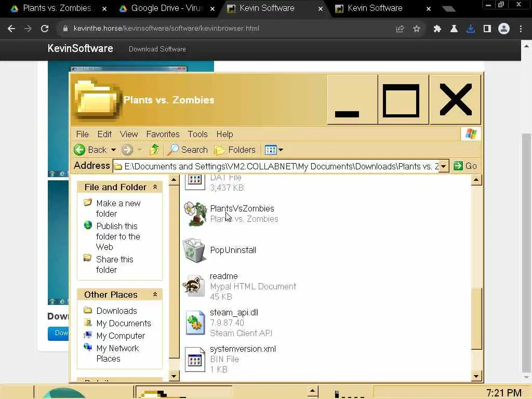The image size is (532, 399).
Task: Click Make a new folder link
Action: (x=118, y=208)
